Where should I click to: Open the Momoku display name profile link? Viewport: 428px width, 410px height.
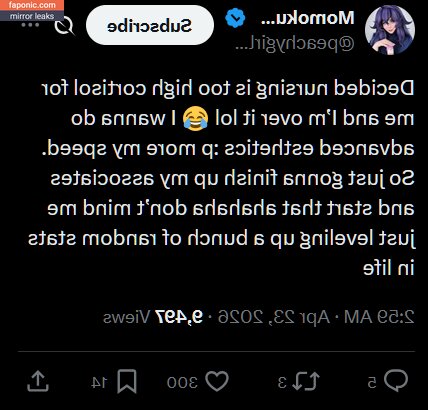tap(307, 18)
